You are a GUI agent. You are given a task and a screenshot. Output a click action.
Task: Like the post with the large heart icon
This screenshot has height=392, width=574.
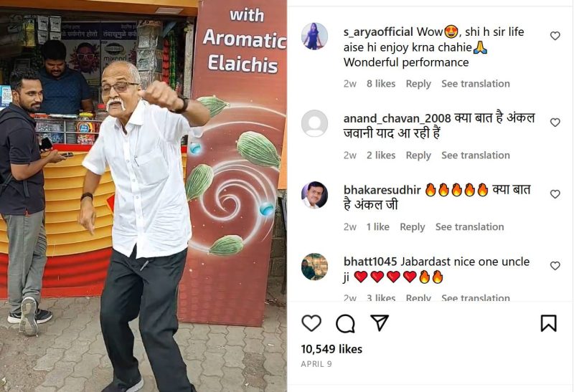[x=311, y=323]
